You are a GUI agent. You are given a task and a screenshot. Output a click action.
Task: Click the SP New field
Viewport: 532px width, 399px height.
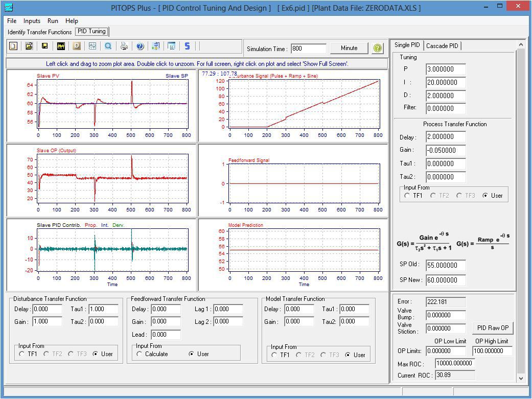coord(446,280)
